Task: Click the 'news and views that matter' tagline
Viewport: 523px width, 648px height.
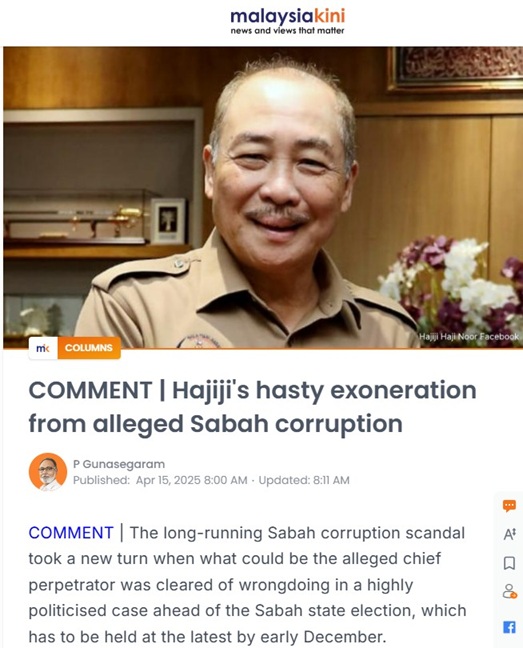Action: (x=287, y=31)
